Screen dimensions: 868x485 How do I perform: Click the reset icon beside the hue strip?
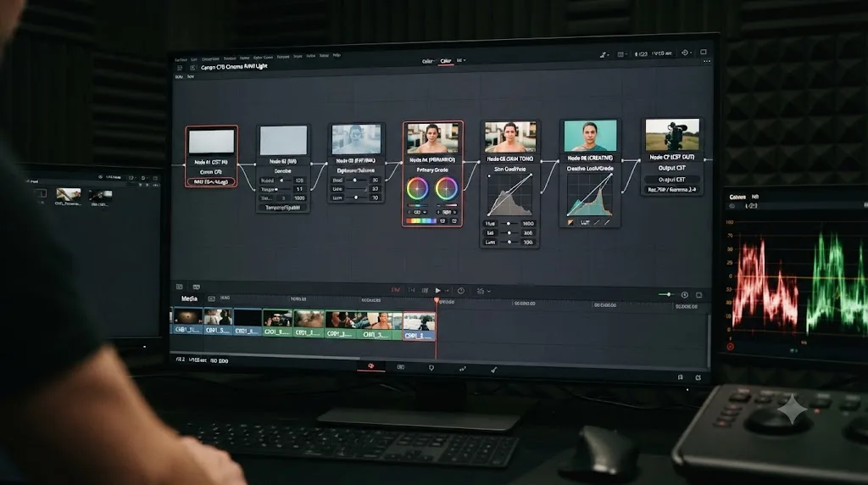point(442,221)
